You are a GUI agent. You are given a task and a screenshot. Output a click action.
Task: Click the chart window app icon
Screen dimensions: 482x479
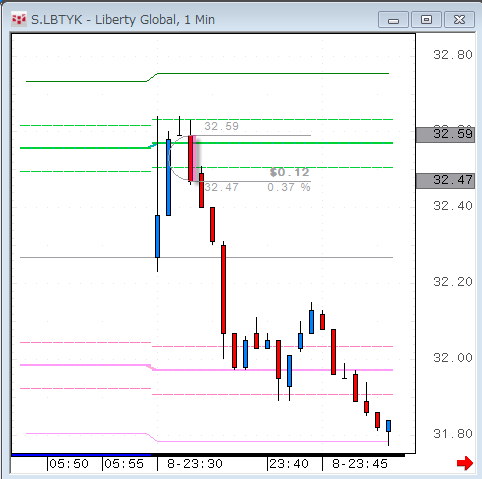19,20
